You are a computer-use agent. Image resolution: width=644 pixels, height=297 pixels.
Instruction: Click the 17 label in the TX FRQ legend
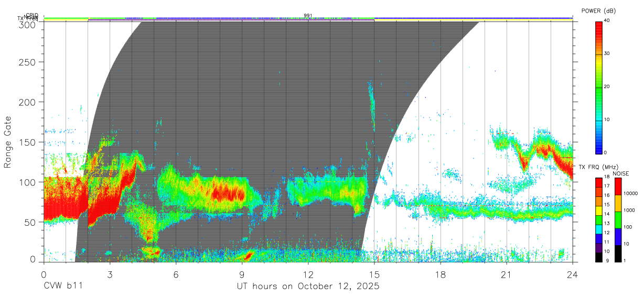[x=607, y=186]
